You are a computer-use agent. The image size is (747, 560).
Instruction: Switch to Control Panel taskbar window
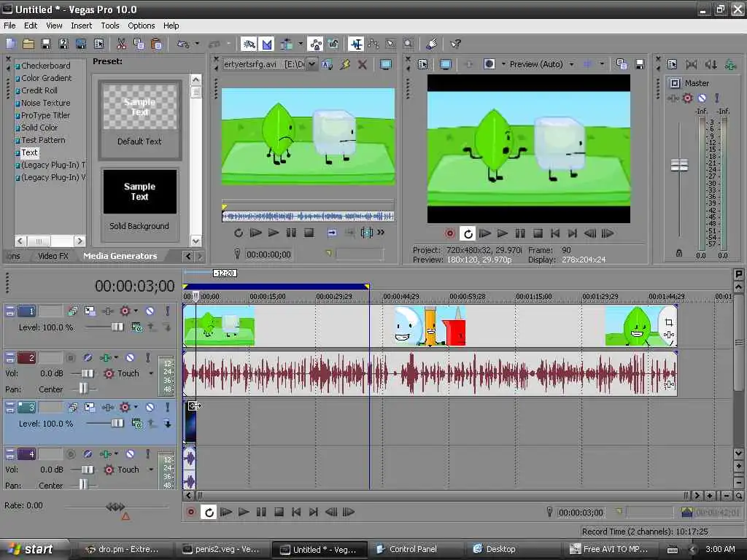coord(413,549)
